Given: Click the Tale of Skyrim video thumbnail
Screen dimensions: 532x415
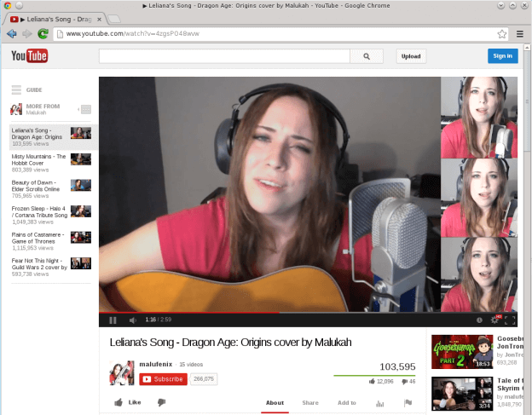Looking at the screenshot, I should point(462,394).
